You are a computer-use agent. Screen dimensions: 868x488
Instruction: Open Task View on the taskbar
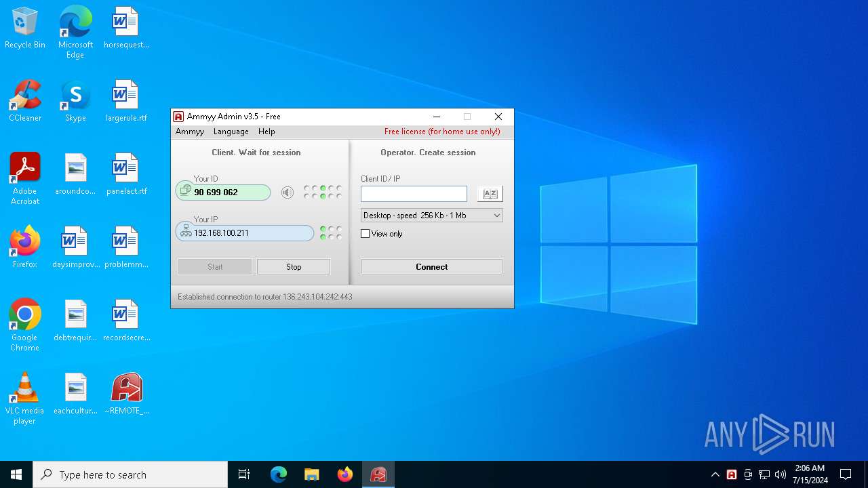coord(244,474)
